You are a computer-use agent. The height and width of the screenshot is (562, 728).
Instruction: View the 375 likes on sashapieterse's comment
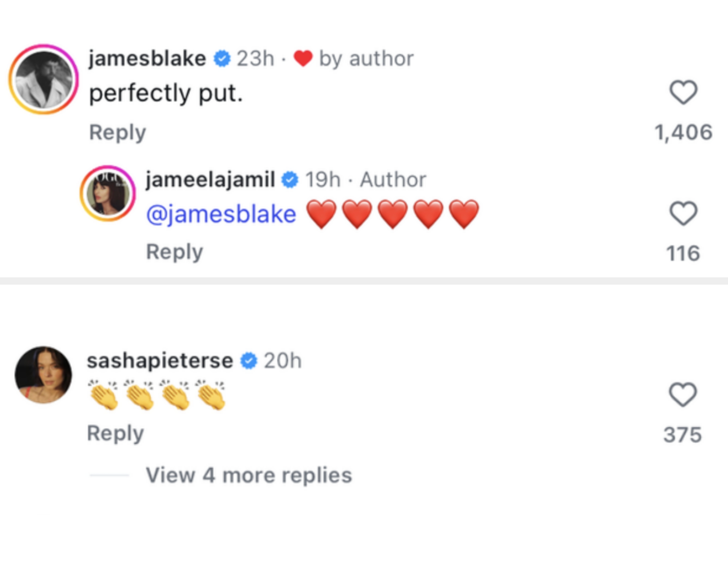point(683,435)
